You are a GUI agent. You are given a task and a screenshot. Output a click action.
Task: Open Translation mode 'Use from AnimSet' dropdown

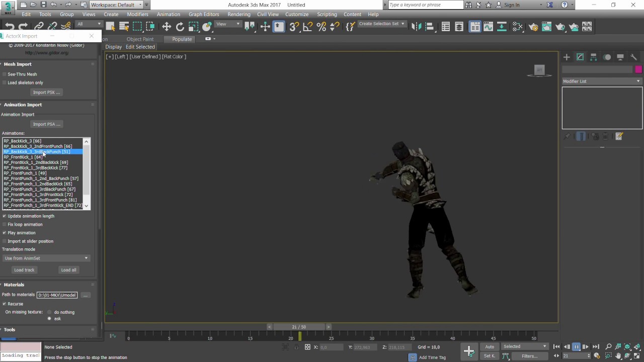[46, 258]
